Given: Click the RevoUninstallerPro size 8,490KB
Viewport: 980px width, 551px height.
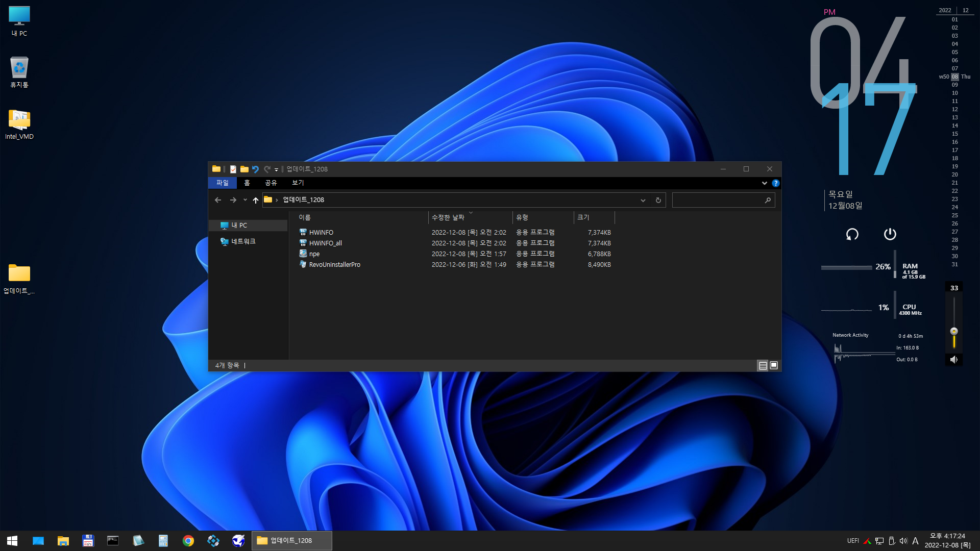Looking at the screenshot, I should pos(599,265).
